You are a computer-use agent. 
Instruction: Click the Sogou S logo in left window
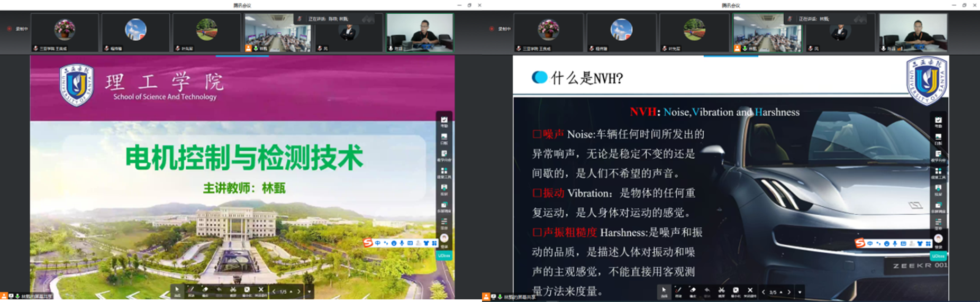(x=368, y=243)
